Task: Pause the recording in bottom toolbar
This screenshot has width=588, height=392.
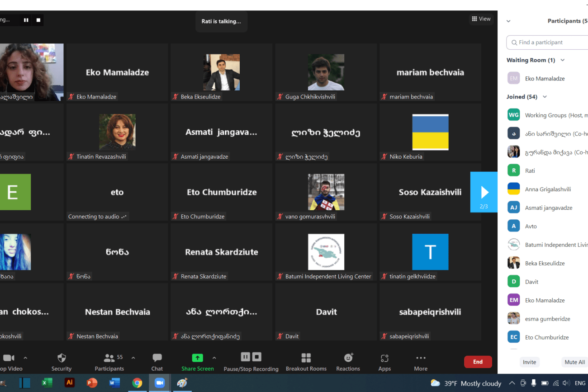Action: 246,357
